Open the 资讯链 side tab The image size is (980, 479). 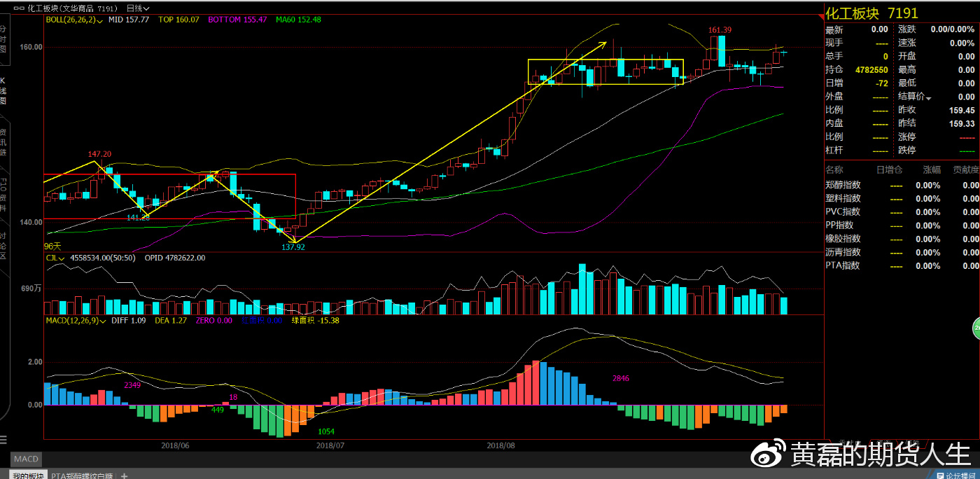coord(3,141)
